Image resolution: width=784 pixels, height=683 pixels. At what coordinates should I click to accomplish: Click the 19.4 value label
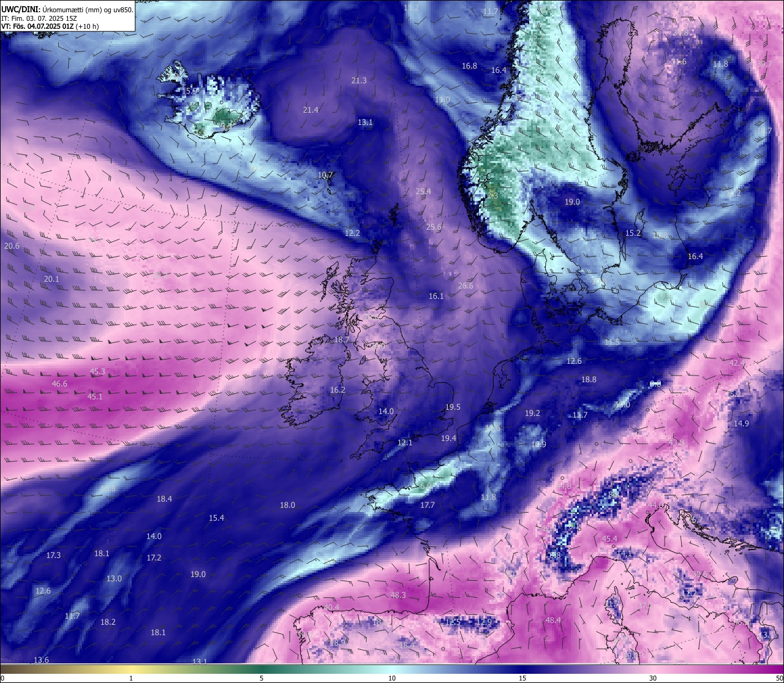pos(449,439)
